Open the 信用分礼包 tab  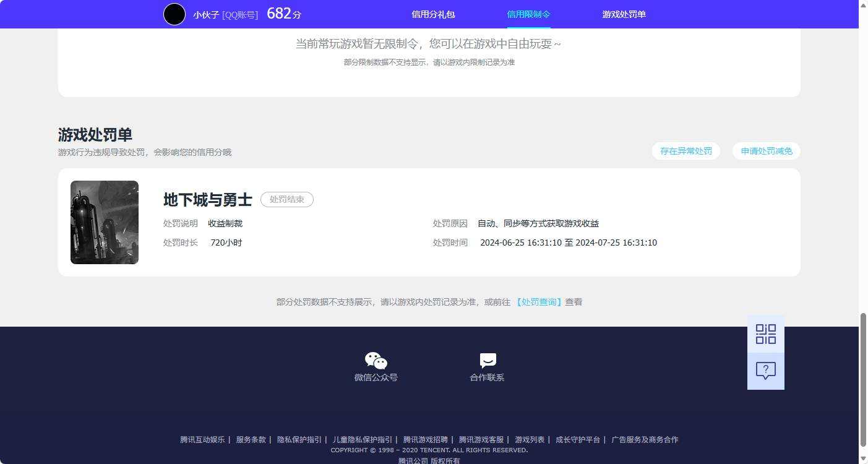[x=433, y=14]
